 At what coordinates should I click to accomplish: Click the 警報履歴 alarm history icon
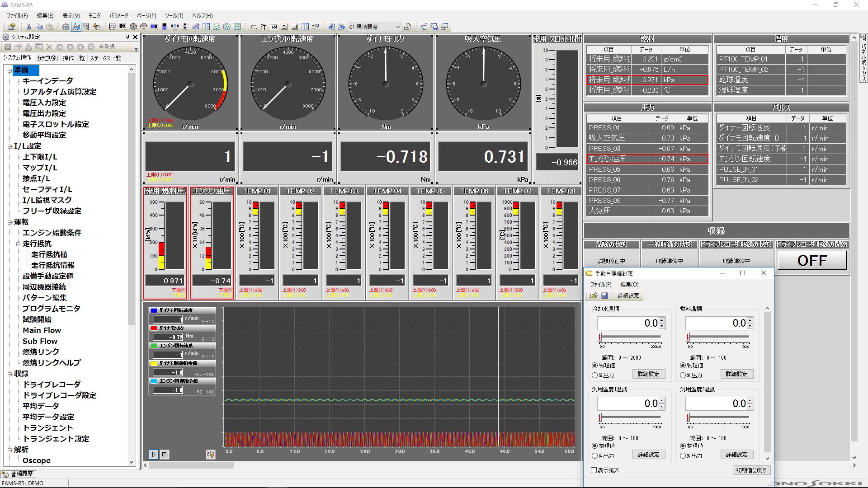point(5,474)
